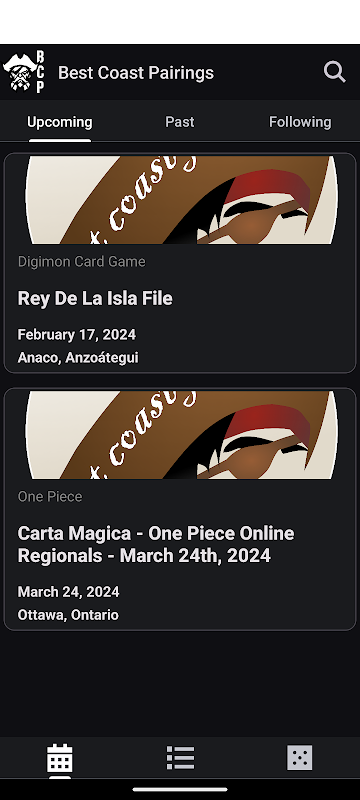Switch to the Past tab
Screen dimensions: 360x800
click(x=179, y=122)
